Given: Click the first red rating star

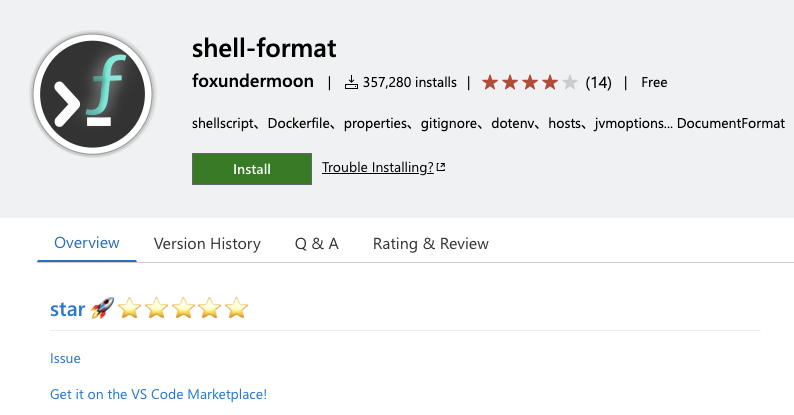Looking at the screenshot, I should tap(490, 82).
